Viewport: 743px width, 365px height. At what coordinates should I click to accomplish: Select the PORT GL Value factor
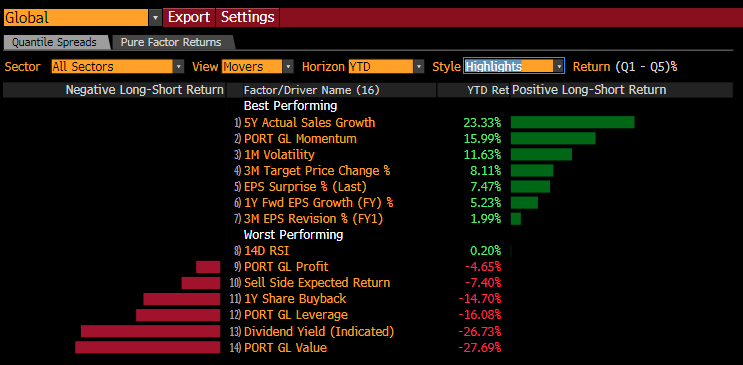pyautogui.click(x=285, y=347)
